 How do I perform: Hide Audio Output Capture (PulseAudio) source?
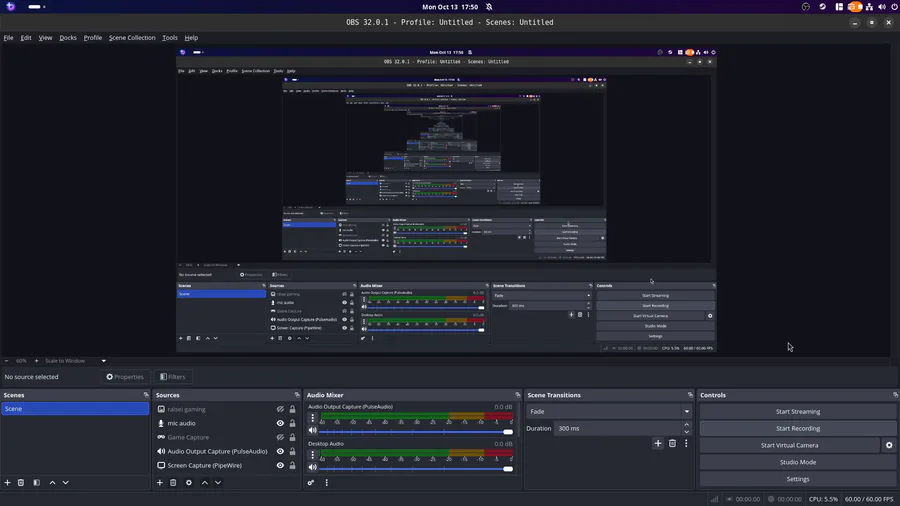pos(280,451)
